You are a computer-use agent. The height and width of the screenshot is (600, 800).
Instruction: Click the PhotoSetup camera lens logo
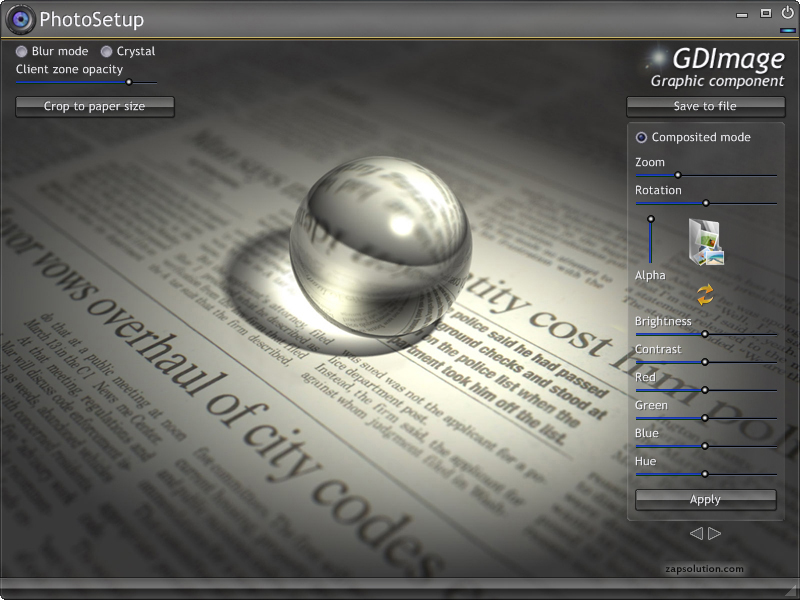(20, 20)
